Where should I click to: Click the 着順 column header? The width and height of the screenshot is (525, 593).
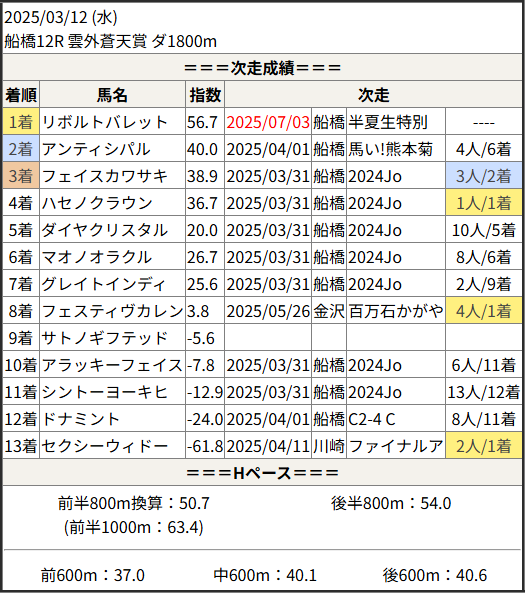(x=21, y=95)
